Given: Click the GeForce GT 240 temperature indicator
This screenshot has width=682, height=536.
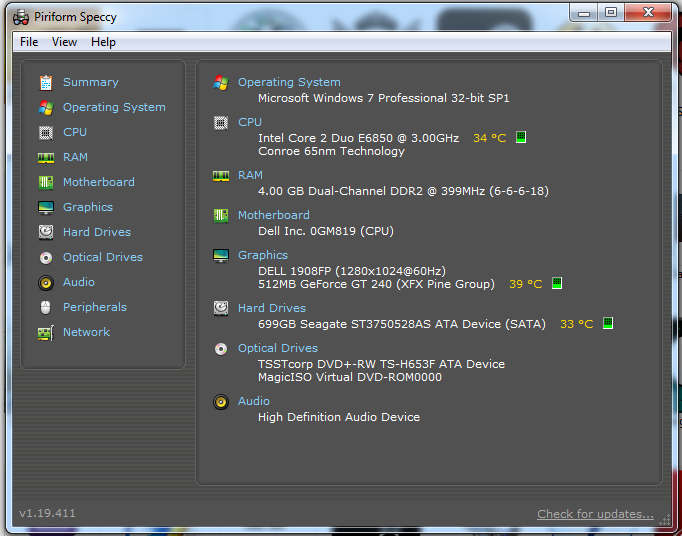Looking at the screenshot, I should (x=557, y=284).
